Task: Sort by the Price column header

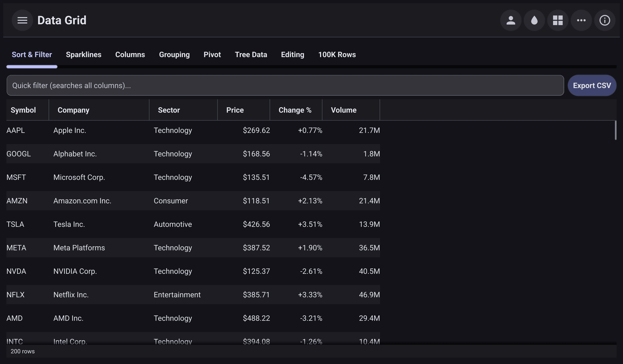Action: (x=244, y=110)
